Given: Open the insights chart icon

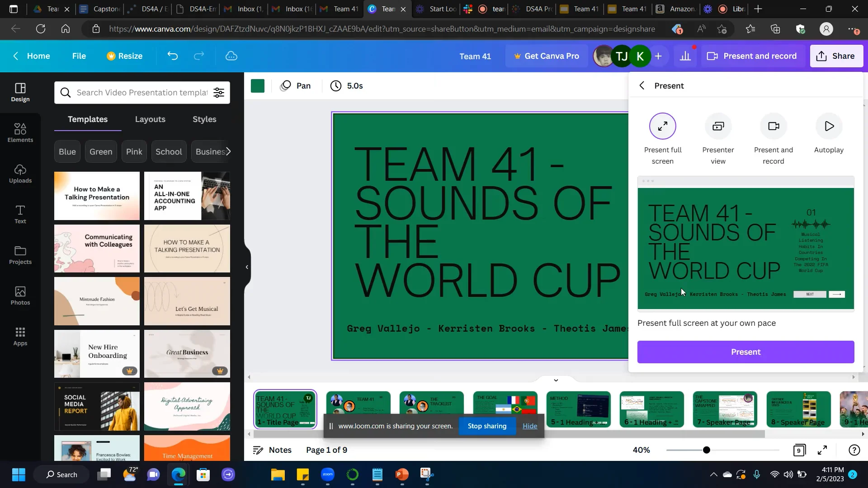Looking at the screenshot, I should 685,56.
